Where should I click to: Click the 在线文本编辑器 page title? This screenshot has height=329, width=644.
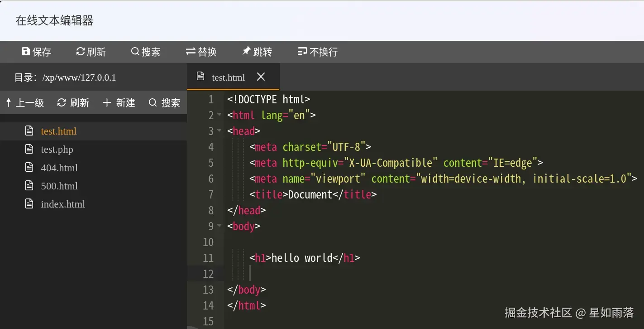click(54, 20)
